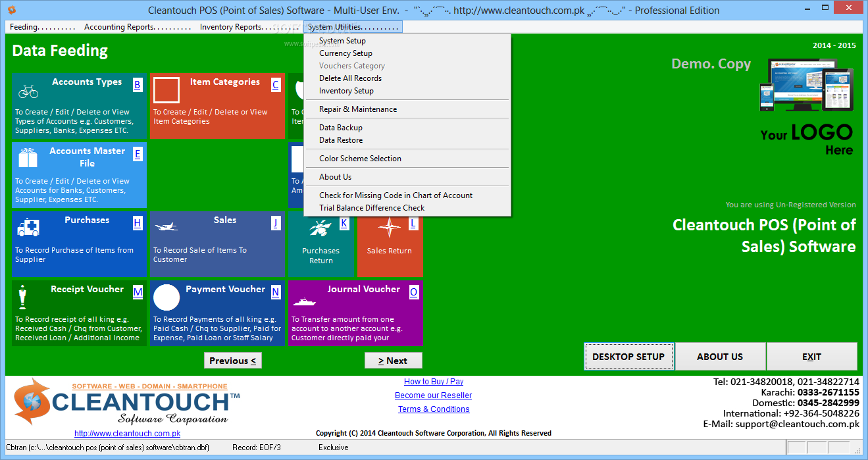Image resolution: width=868 pixels, height=460 pixels.
Task: Click the gift box icon on Accounts Master File
Action: pyautogui.click(x=28, y=159)
